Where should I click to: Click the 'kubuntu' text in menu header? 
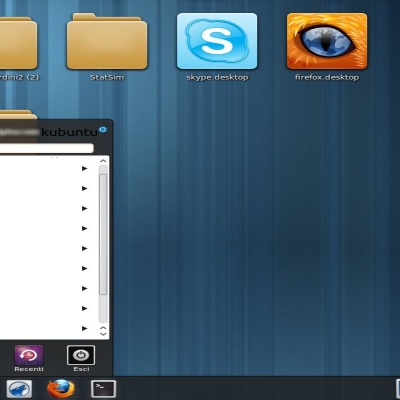69,132
